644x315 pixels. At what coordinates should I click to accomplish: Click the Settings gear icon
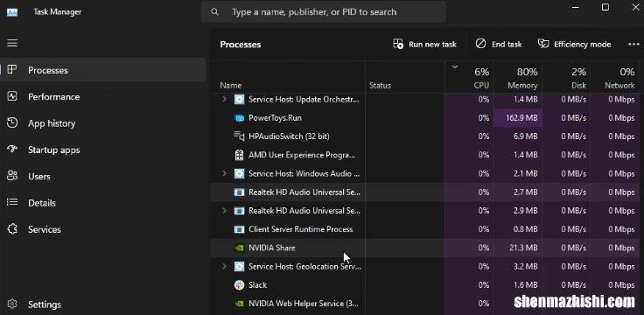pos(12,304)
